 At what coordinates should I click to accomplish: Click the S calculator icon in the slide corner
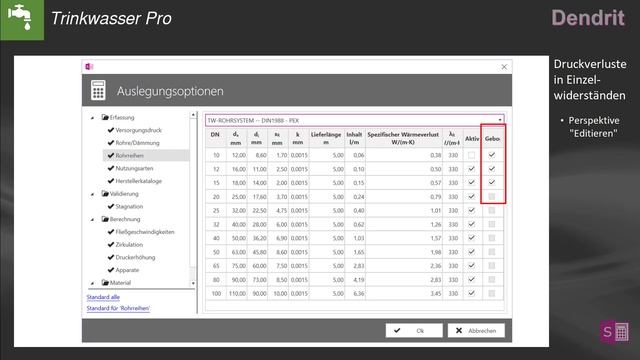pos(615,332)
